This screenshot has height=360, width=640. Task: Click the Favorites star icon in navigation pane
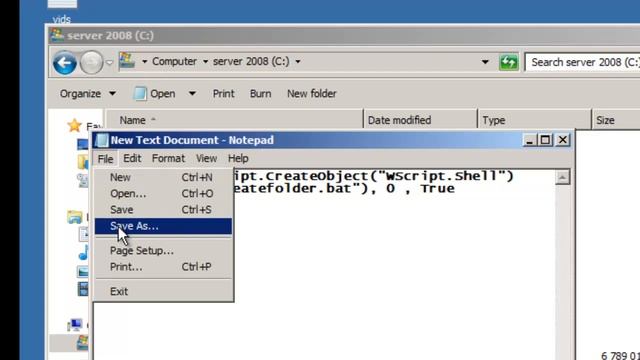click(x=75, y=125)
